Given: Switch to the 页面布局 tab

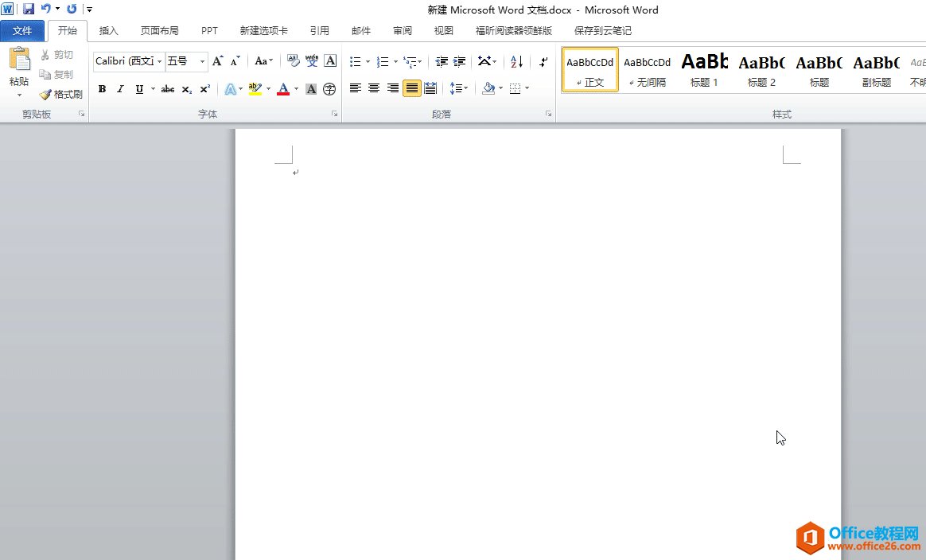Looking at the screenshot, I should pos(159,31).
